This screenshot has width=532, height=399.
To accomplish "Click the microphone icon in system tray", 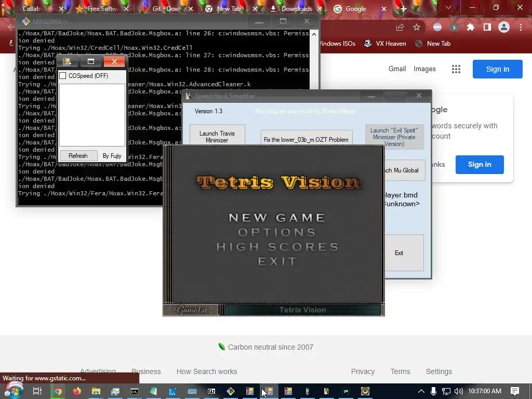I will tap(433, 391).
